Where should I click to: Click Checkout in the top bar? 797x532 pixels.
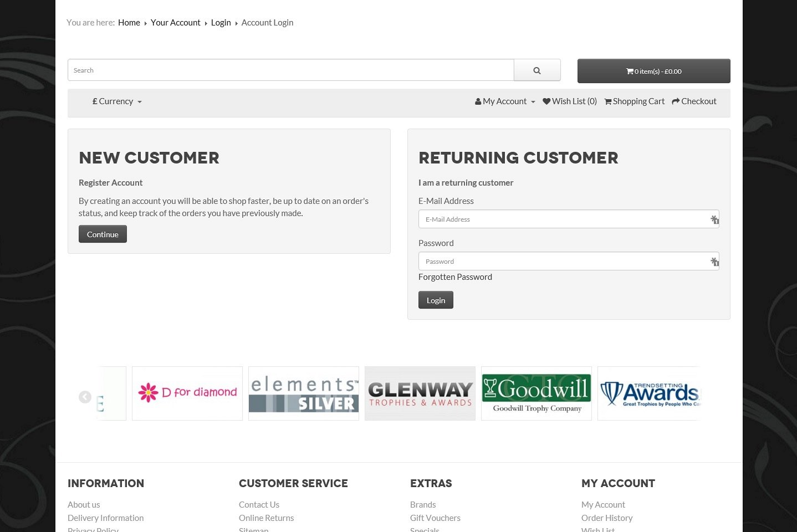pos(694,101)
